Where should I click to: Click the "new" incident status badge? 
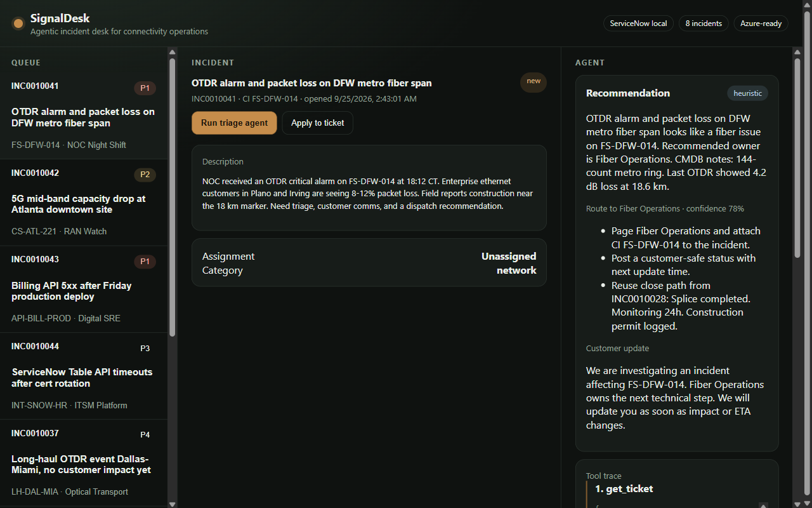(534, 81)
